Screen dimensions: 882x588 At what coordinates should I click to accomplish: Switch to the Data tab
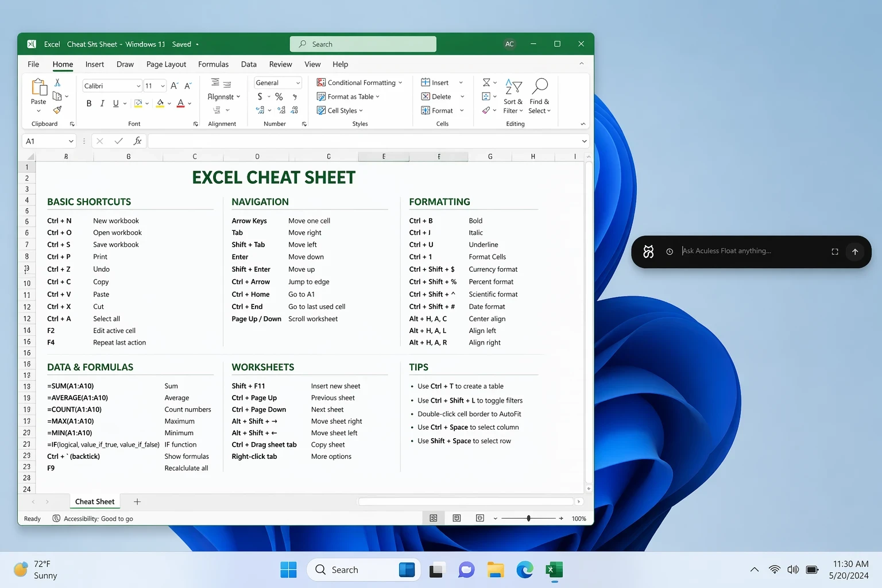click(x=249, y=64)
